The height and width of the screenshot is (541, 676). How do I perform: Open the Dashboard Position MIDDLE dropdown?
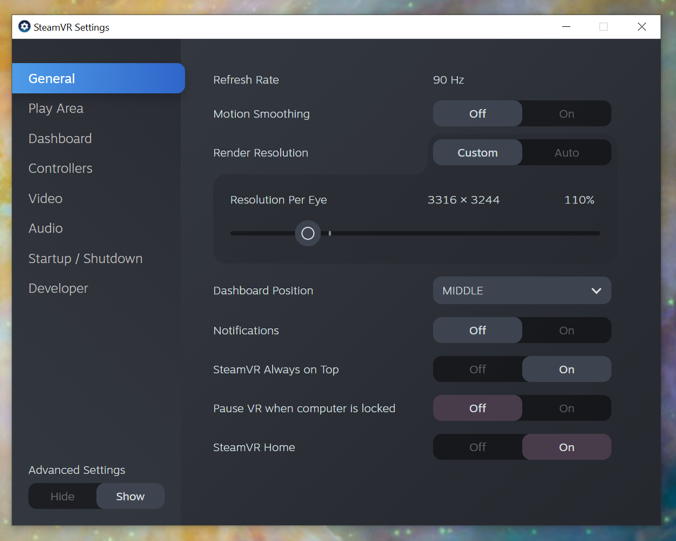(522, 291)
